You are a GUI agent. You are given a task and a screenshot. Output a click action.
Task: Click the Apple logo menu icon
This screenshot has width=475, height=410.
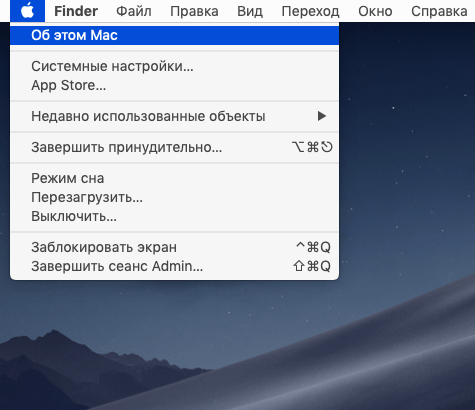[x=27, y=11]
